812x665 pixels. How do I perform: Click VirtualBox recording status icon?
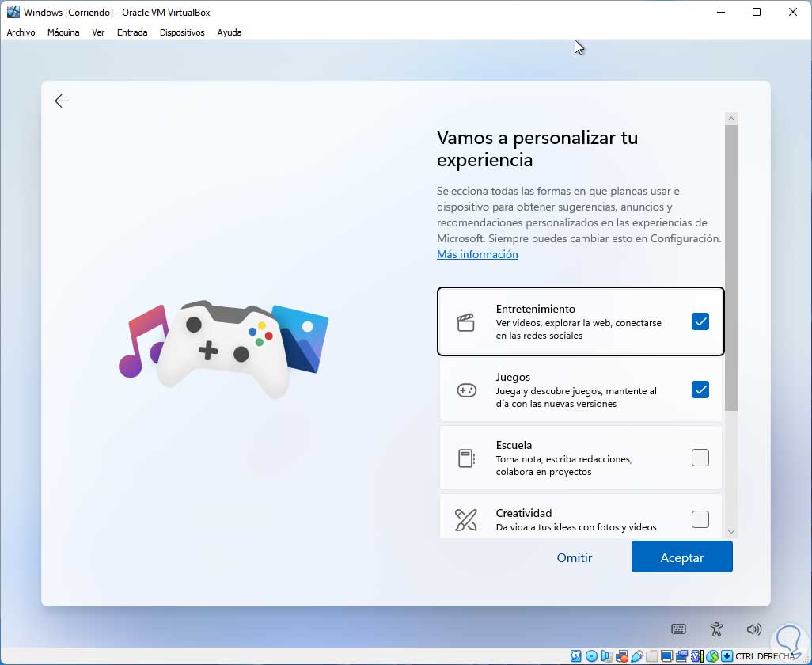pos(681,656)
